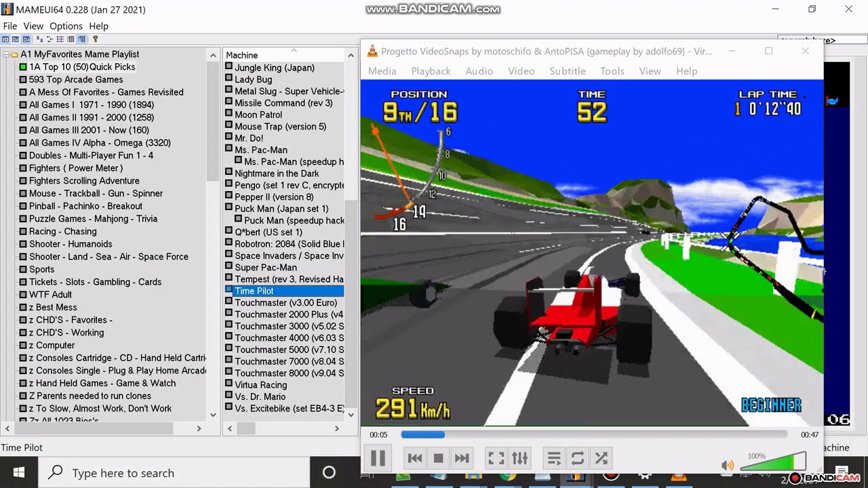
Task: Toggle VLC fullscreen mode
Action: (496, 458)
